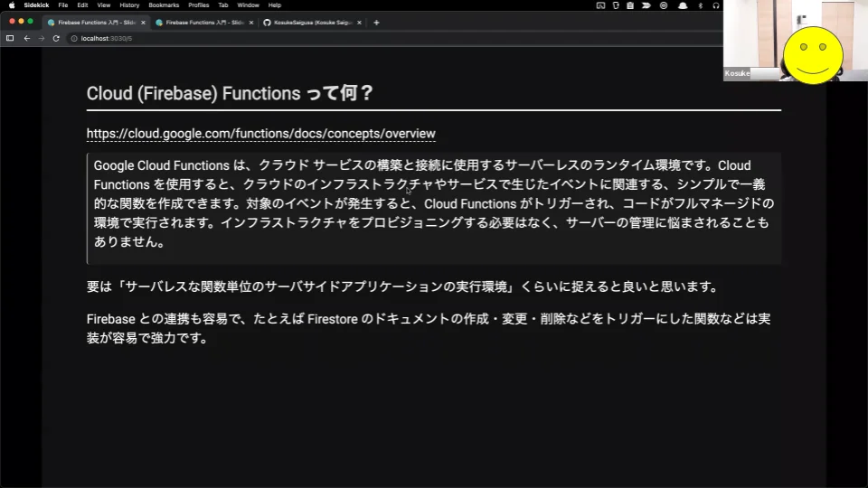This screenshot has width=868, height=488.
Task: Open the History menu
Action: click(x=129, y=5)
